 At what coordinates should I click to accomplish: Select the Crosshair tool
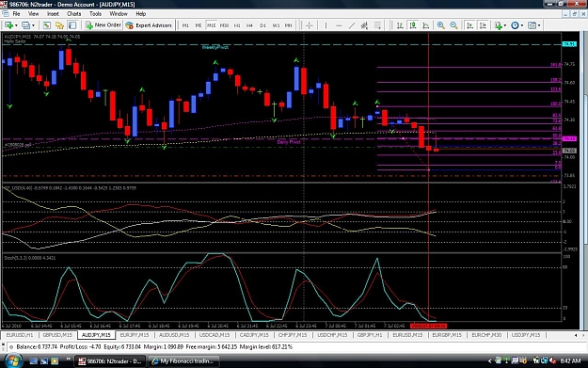(309, 25)
